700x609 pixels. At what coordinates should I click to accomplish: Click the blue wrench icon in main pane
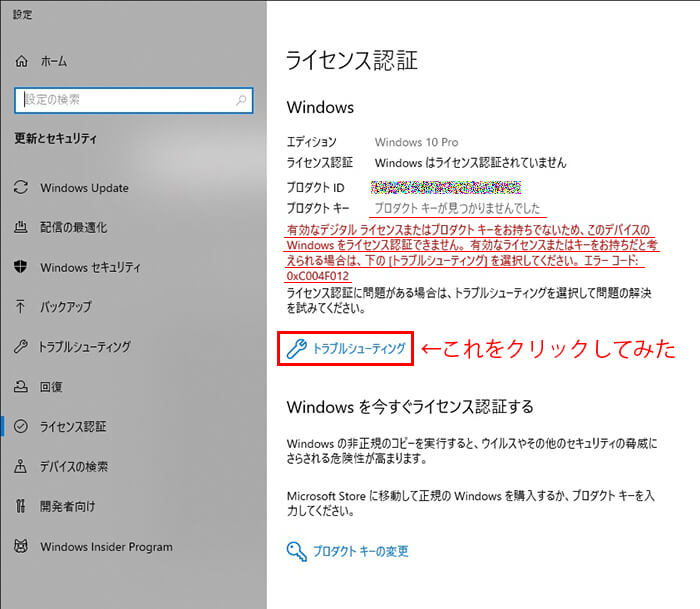(x=296, y=349)
